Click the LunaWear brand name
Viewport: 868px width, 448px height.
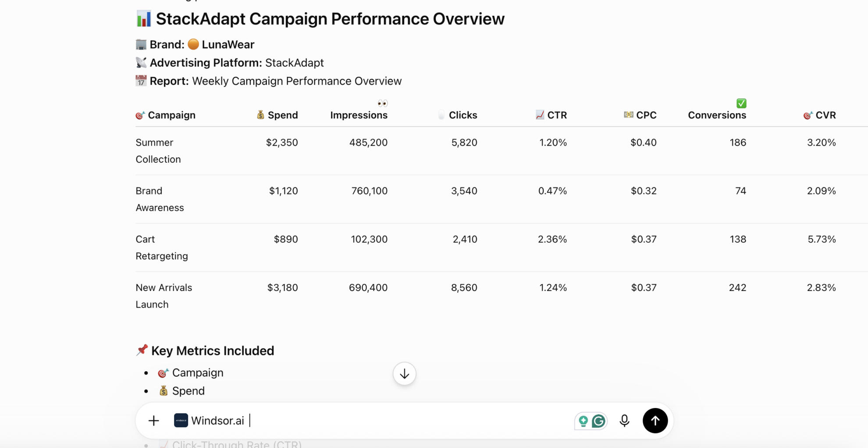(x=228, y=44)
